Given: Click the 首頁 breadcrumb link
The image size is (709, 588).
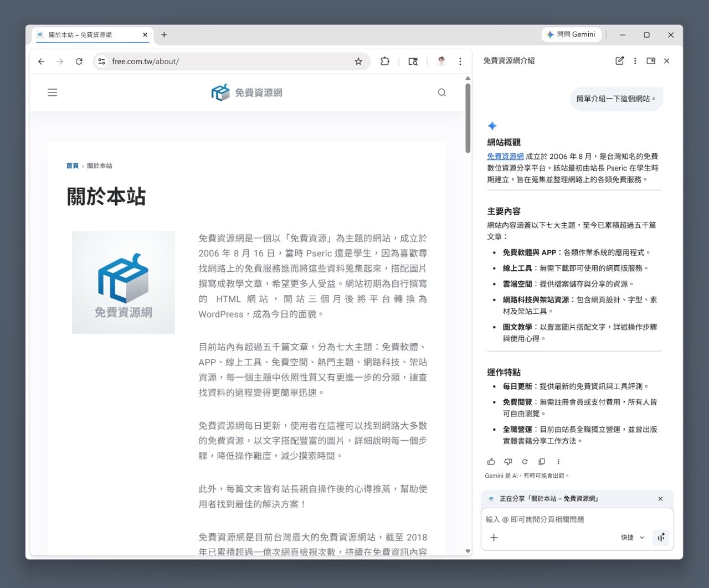Looking at the screenshot, I should tap(72, 166).
